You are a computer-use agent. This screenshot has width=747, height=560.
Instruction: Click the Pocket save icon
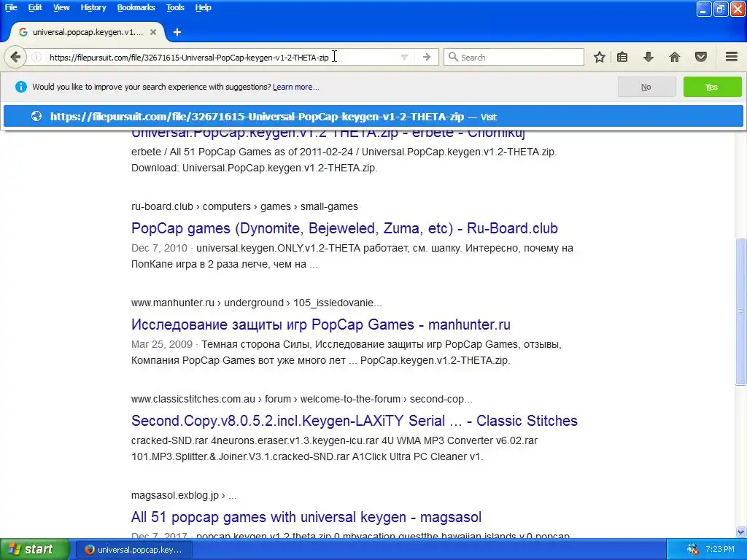coord(701,57)
